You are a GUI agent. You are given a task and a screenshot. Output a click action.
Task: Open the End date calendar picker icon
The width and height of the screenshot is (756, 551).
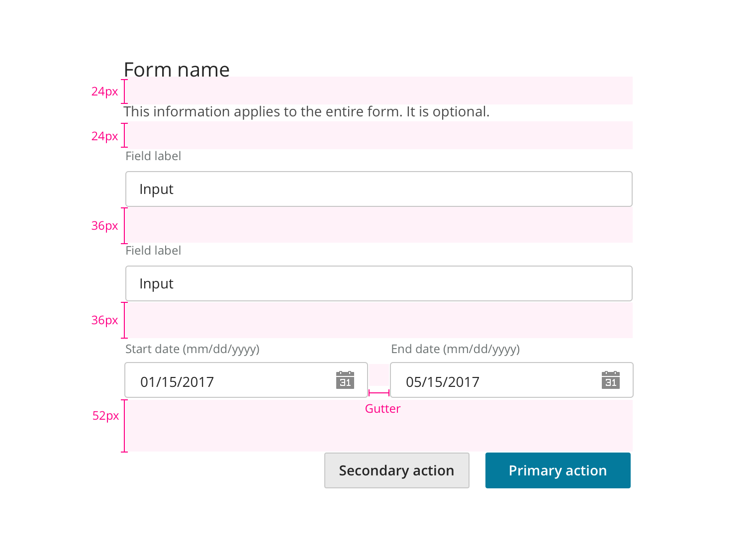point(610,380)
